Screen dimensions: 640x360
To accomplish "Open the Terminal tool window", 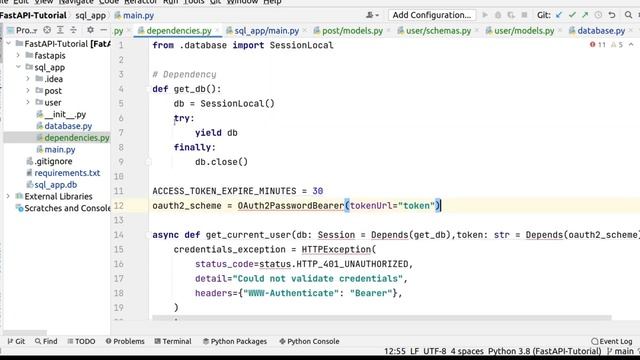I will pyautogui.click(x=173, y=341).
